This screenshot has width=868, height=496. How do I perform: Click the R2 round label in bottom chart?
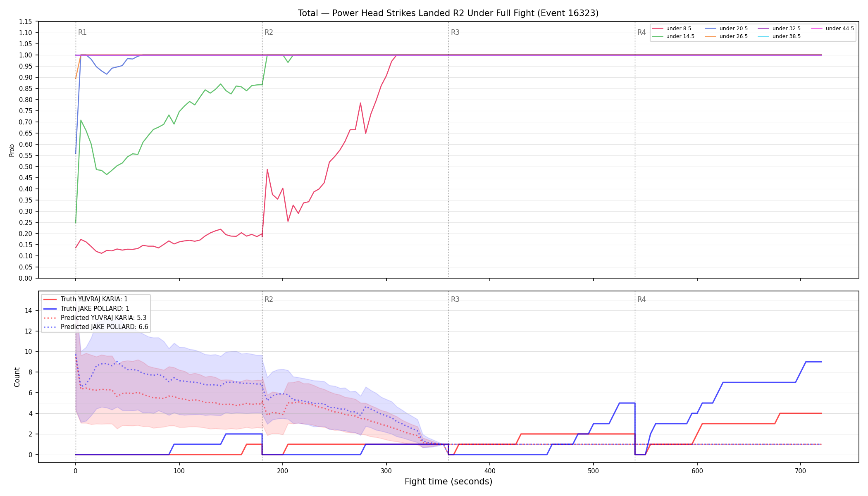(269, 299)
